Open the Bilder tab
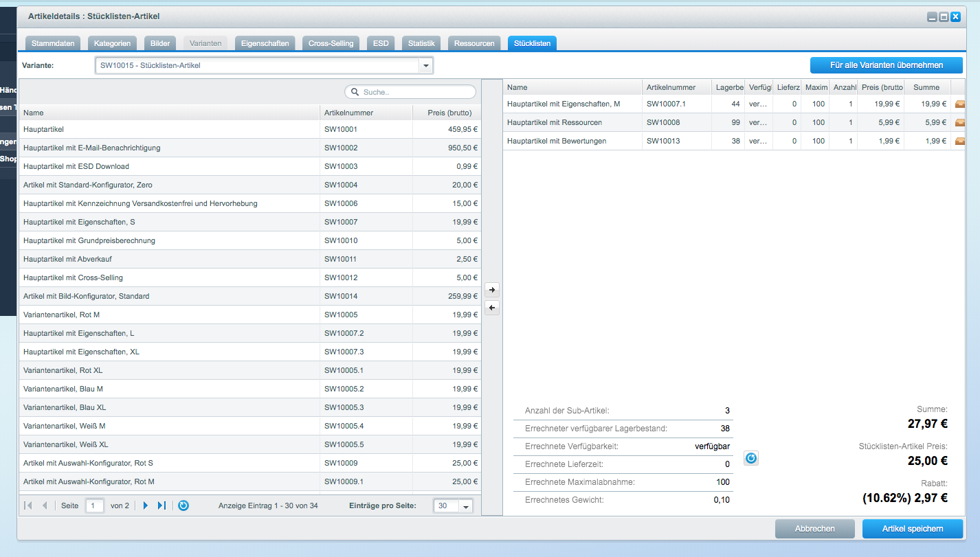The height and width of the screenshot is (557, 980). tap(160, 43)
